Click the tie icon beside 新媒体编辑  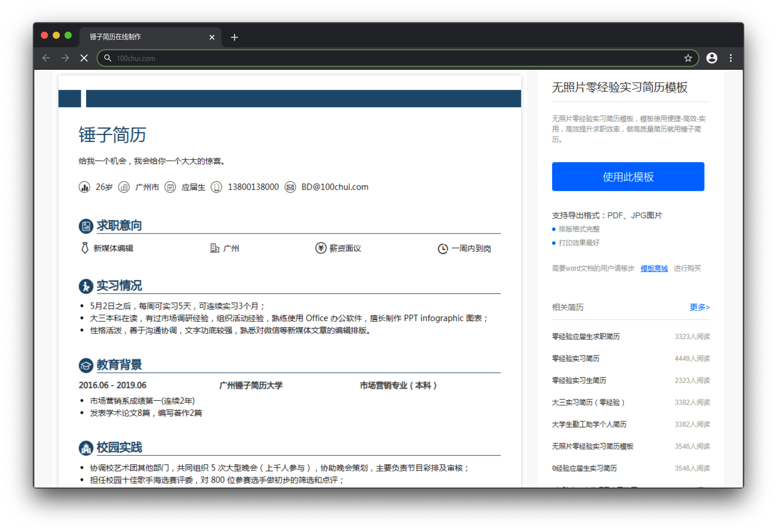click(x=85, y=248)
